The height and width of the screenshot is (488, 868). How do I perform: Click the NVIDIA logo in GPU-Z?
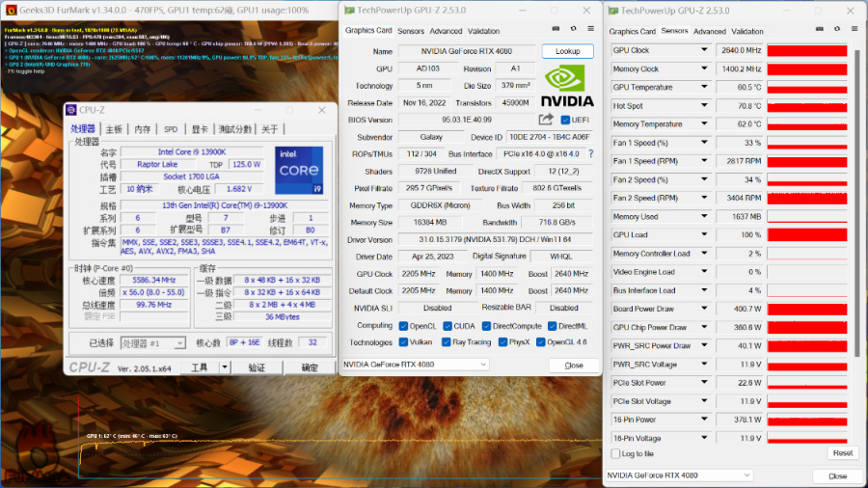point(567,85)
